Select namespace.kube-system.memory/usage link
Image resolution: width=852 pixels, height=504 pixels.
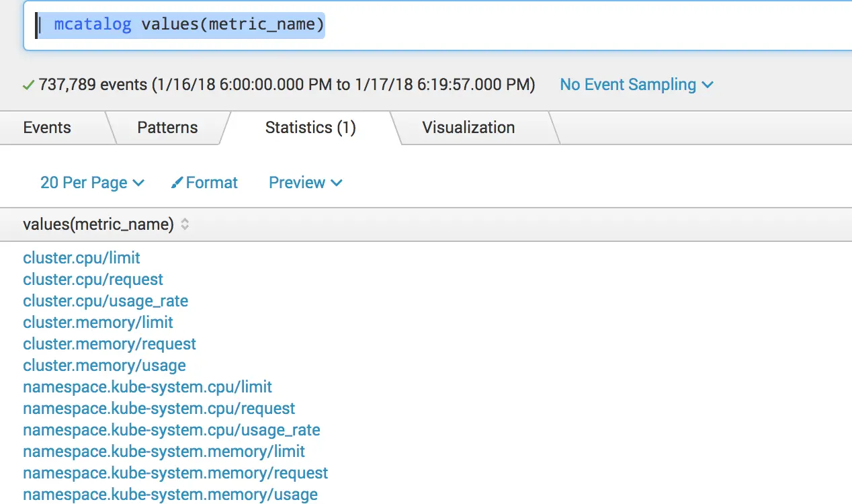tap(170, 495)
